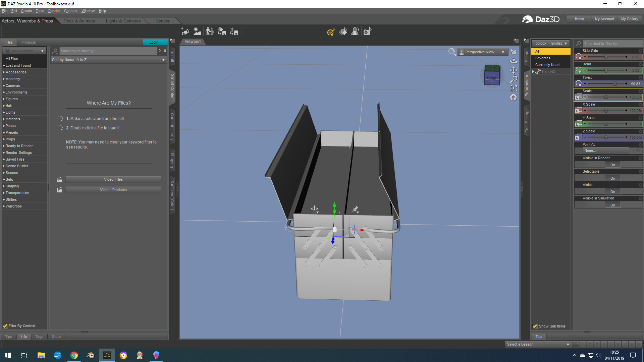Switch to the Pose & Animate tab
Image resolution: width=644 pixels, height=362 pixels.
tap(79, 21)
